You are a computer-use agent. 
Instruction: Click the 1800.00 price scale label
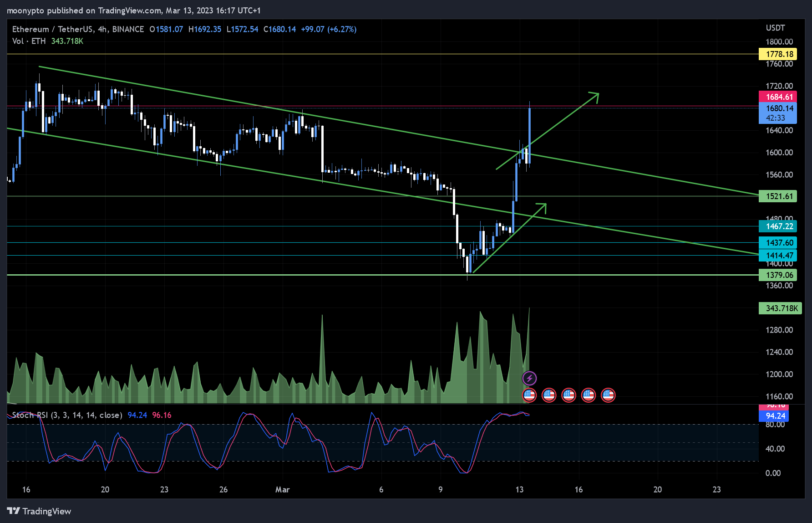point(779,41)
